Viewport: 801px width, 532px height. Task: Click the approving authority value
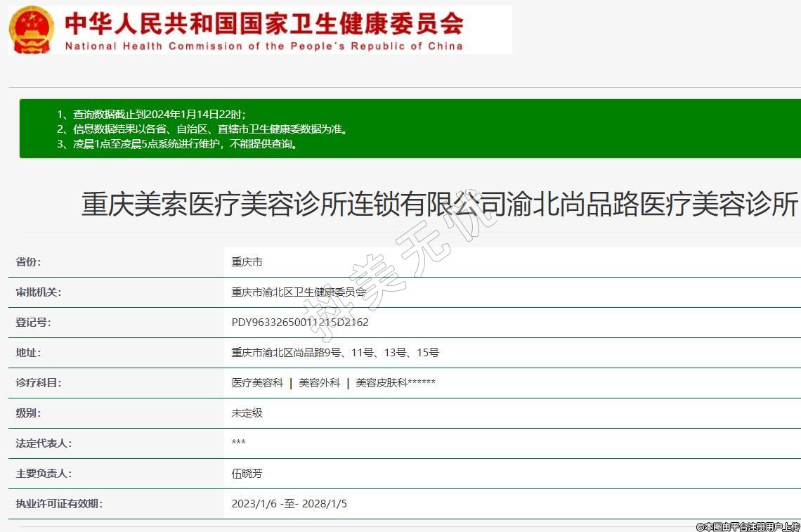299,292
